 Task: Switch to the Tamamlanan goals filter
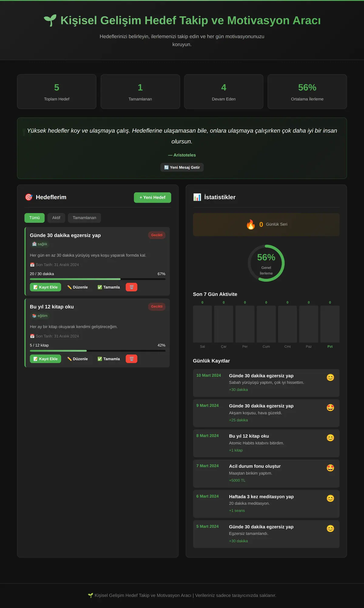tap(84, 218)
